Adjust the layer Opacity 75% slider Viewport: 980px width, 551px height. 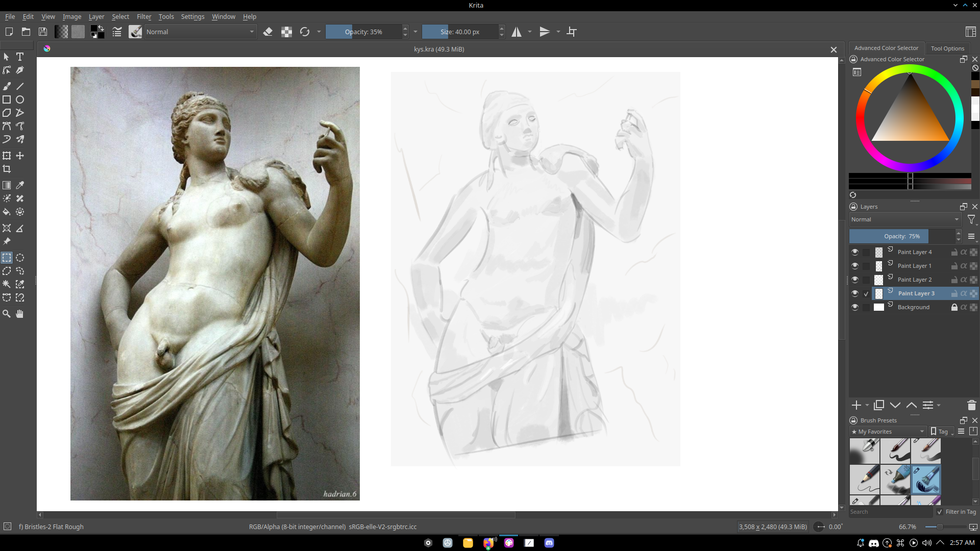tap(902, 236)
